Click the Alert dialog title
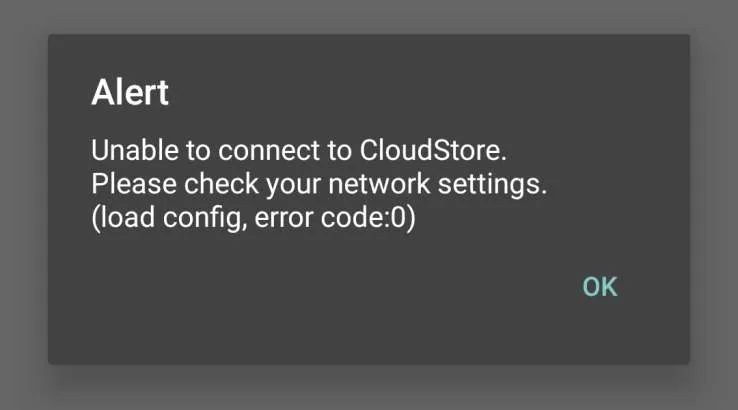This screenshot has width=738, height=410. 130,94
